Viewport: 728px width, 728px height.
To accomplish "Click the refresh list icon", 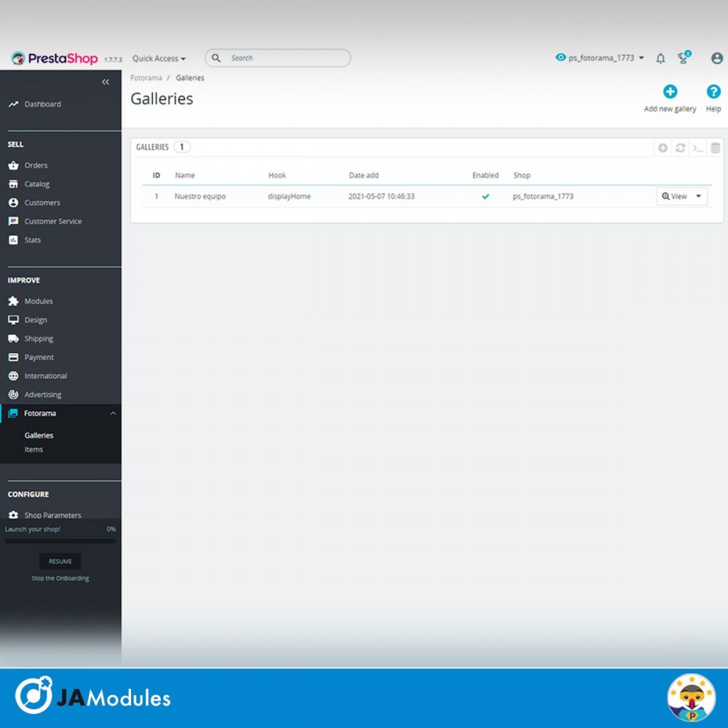I will pyautogui.click(x=681, y=148).
